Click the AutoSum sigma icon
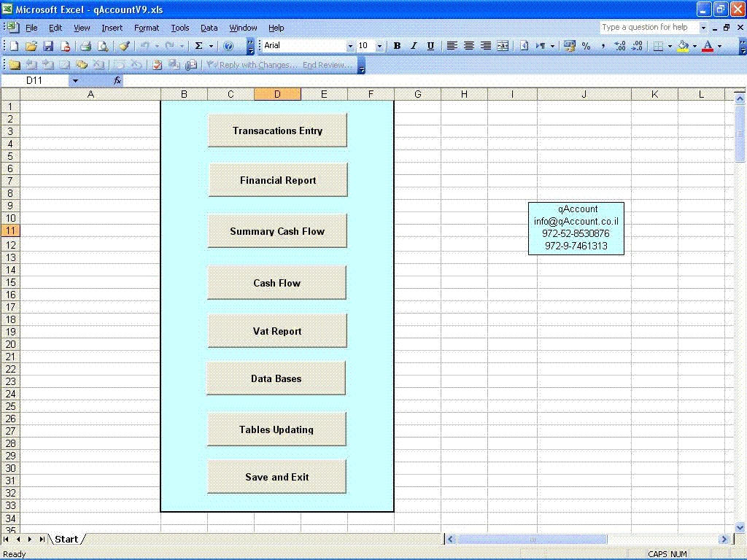Image resolution: width=747 pixels, height=560 pixels. [x=198, y=46]
